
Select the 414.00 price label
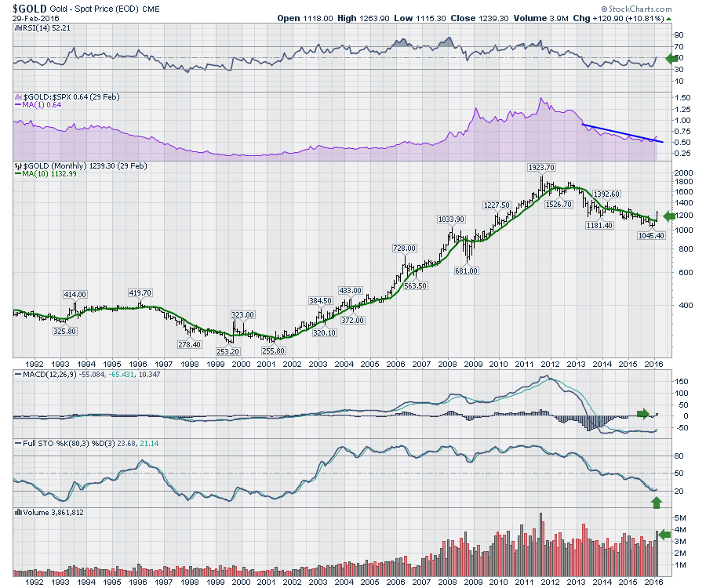click(x=75, y=295)
